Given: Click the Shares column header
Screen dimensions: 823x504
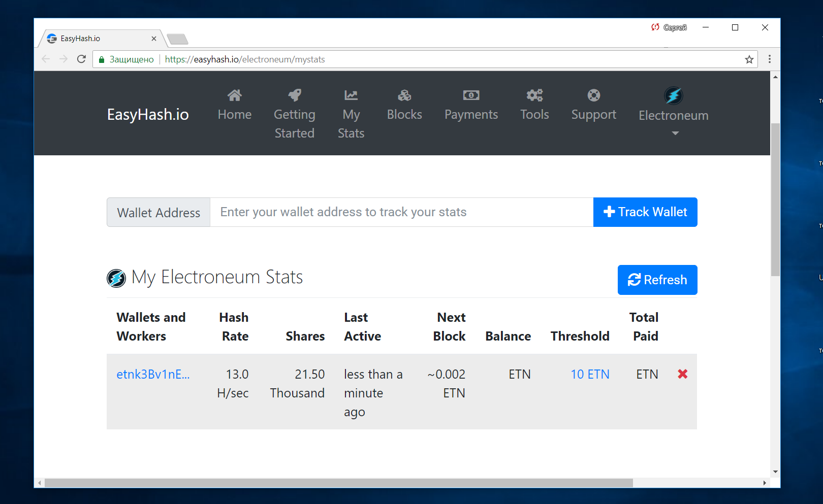Looking at the screenshot, I should [305, 337].
